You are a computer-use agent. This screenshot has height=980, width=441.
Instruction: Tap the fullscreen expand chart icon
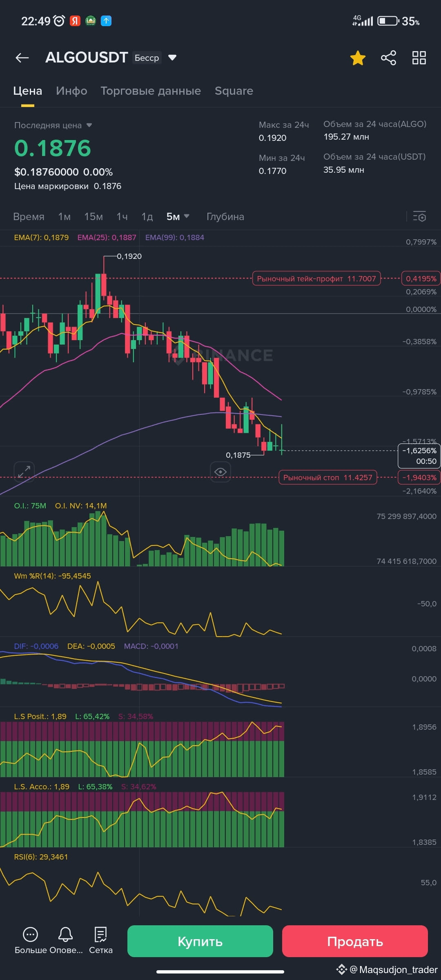coord(24,472)
